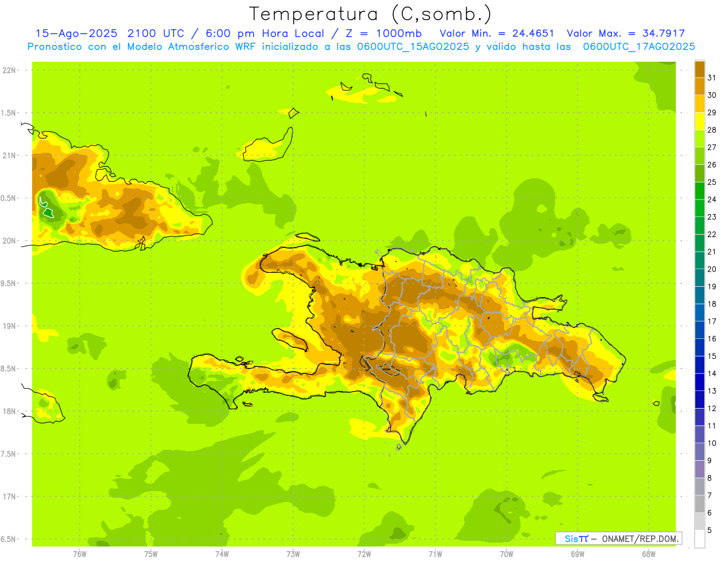Click the 'Valor Max. = 34.7917' text
This screenshot has width=728, height=562.
point(626,33)
